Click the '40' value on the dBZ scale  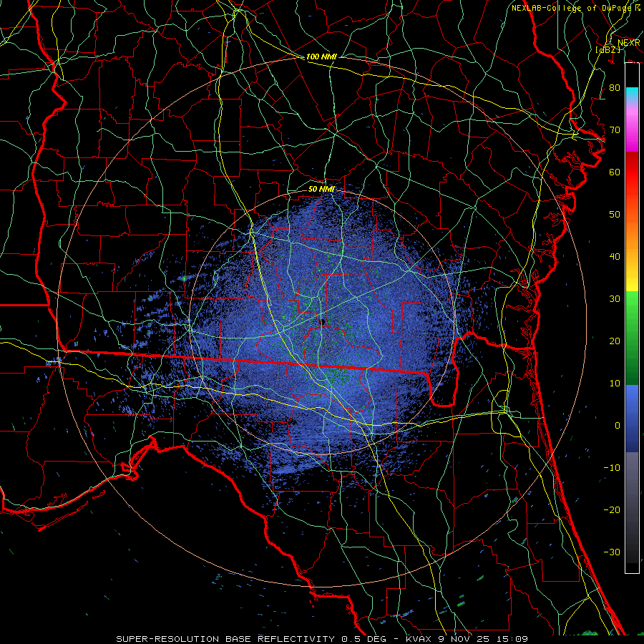coord(615,257)
